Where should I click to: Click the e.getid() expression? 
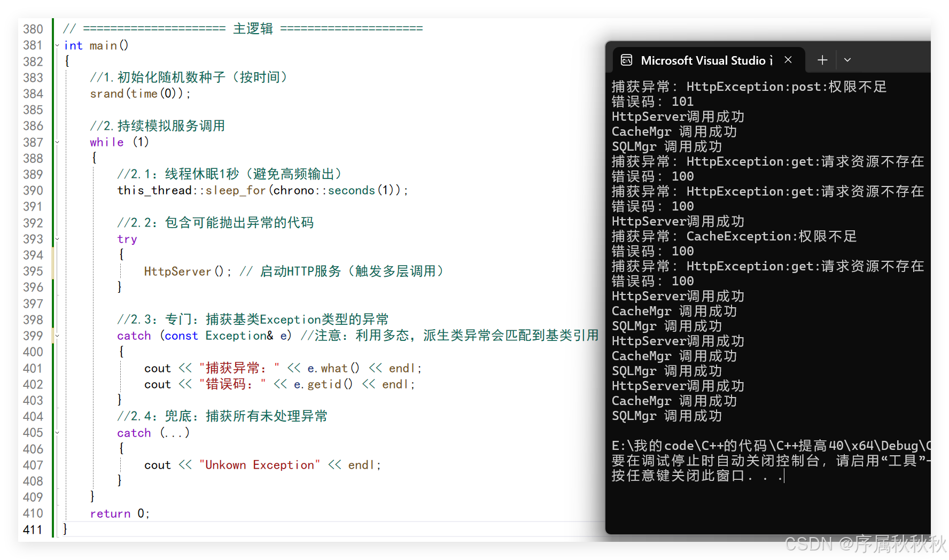(x=323, y=384)
